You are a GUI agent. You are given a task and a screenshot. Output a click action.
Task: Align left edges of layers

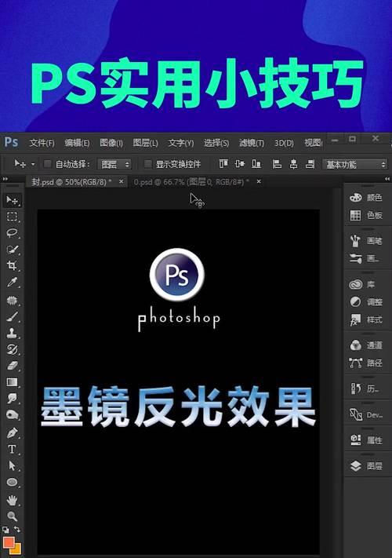click(277, 164)
